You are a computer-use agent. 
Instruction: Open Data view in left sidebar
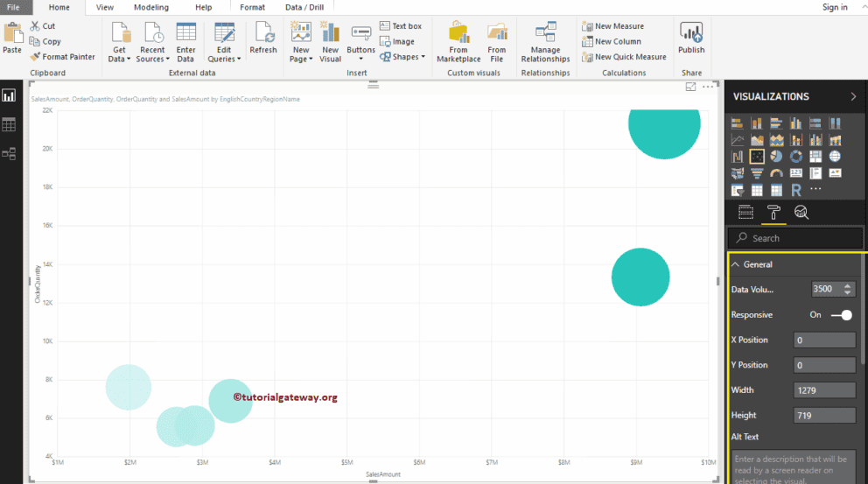[9, 124]
